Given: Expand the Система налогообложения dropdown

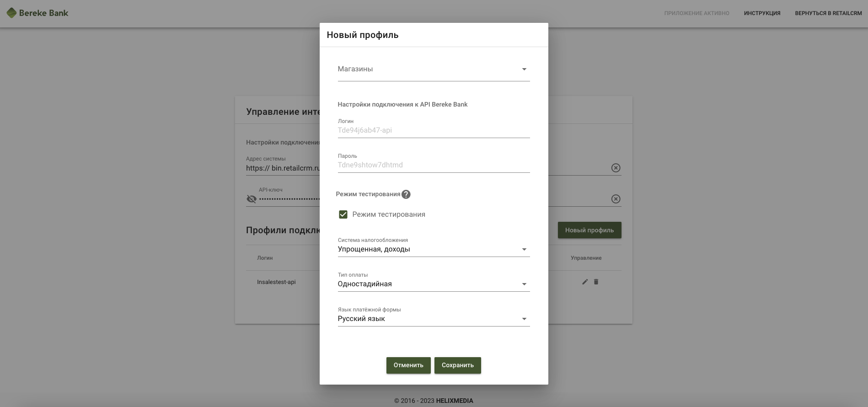Looking at the screenshot, I should coord(434,249).
